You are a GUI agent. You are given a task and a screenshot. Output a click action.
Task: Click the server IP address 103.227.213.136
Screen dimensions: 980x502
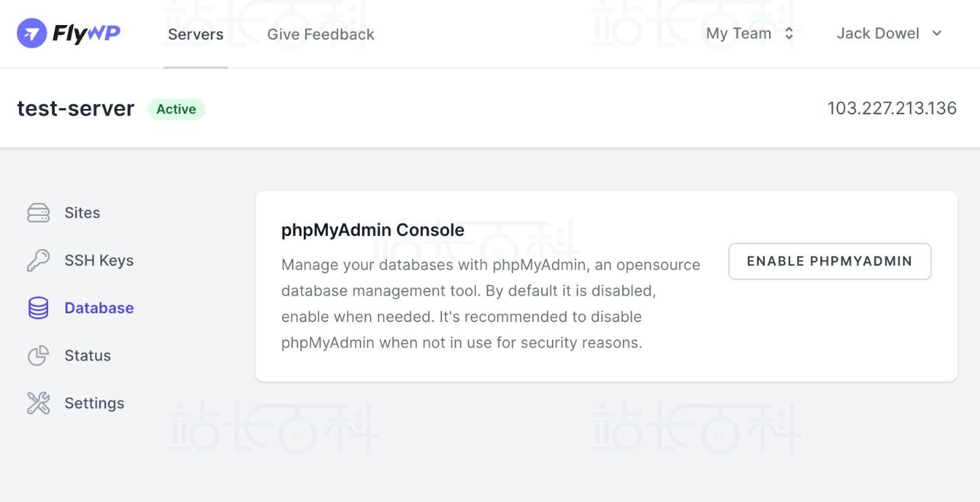pyautogui.click(x=891, y=108)
